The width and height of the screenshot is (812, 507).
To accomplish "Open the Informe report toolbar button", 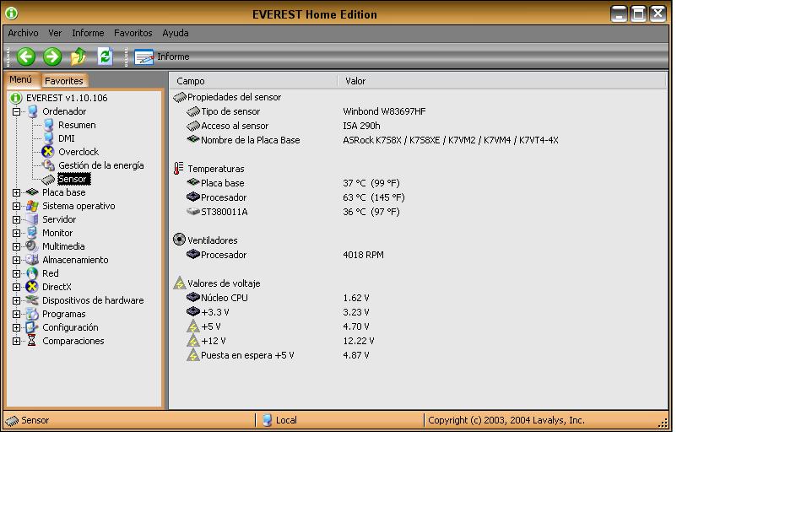I will coord(162,57).
